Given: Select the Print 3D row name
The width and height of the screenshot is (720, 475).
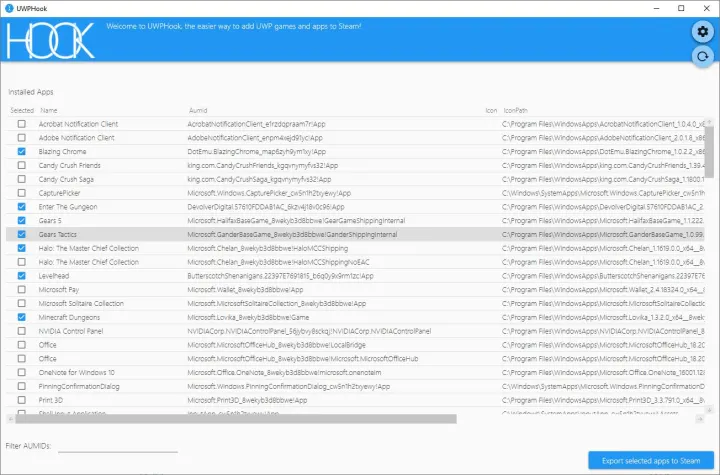Looking at the screenshot, I should (51, 400).
